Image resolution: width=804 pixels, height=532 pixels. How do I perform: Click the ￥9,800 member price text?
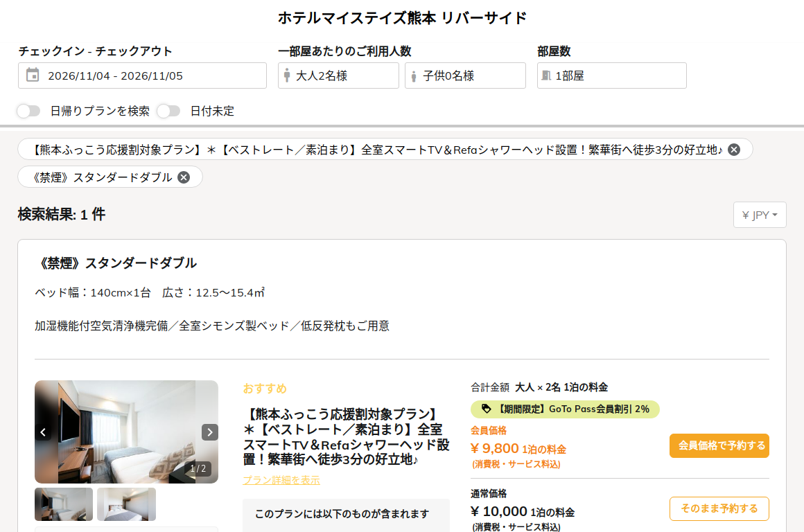[x=495, y=448]
